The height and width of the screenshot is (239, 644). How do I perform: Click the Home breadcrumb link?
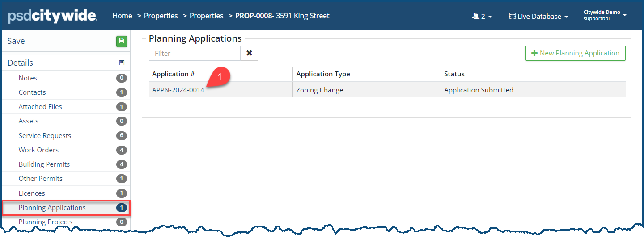[x=122, y=16]
